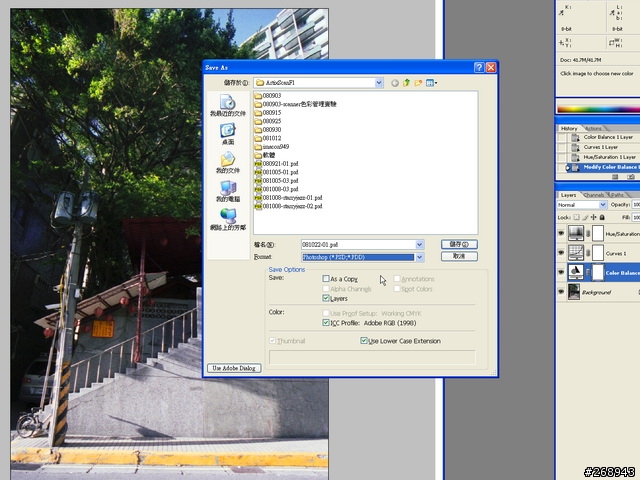
Task: Select the imacon949 folder in file list
Action: [271, 147]
